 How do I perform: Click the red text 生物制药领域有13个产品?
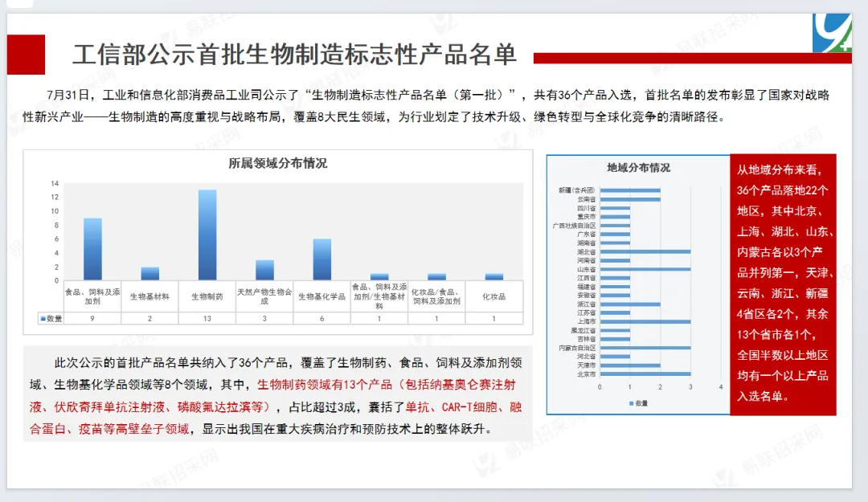coord(325,385)
